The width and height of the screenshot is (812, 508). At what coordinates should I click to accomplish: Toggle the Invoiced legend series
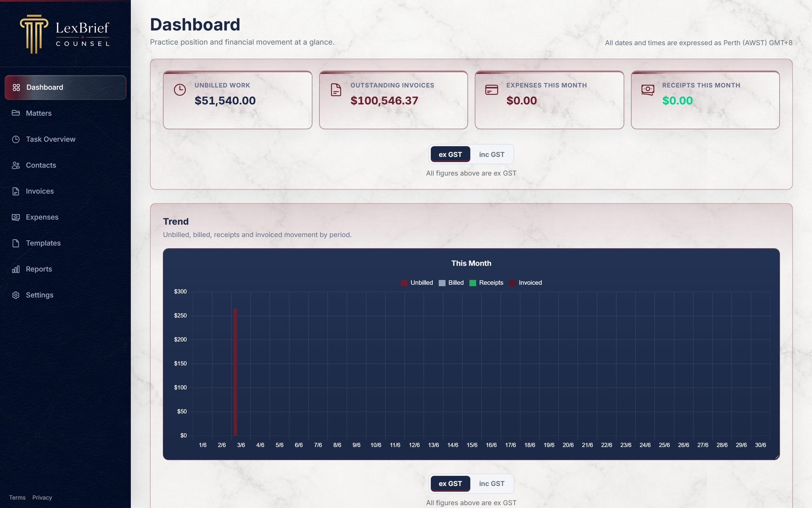526,283
